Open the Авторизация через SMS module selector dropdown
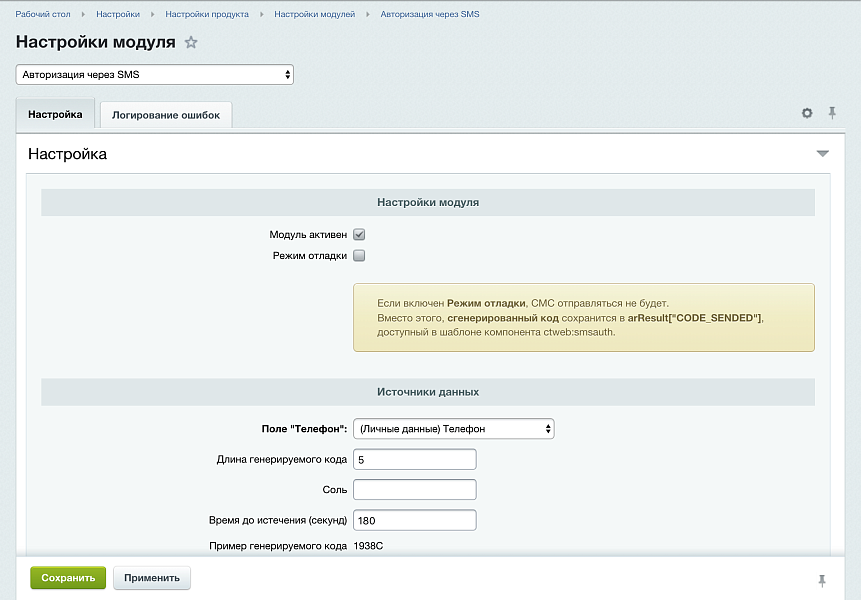The image size is (861, 600). pyautogui.click(x=152, y=74)
